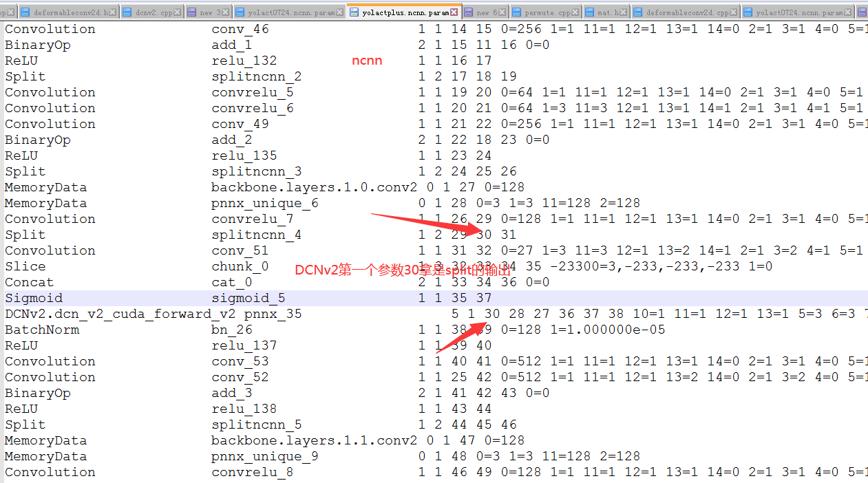Click cat_0 in the Concat row
This screenshot has width=868, height=483.
[x=232, y=282]
